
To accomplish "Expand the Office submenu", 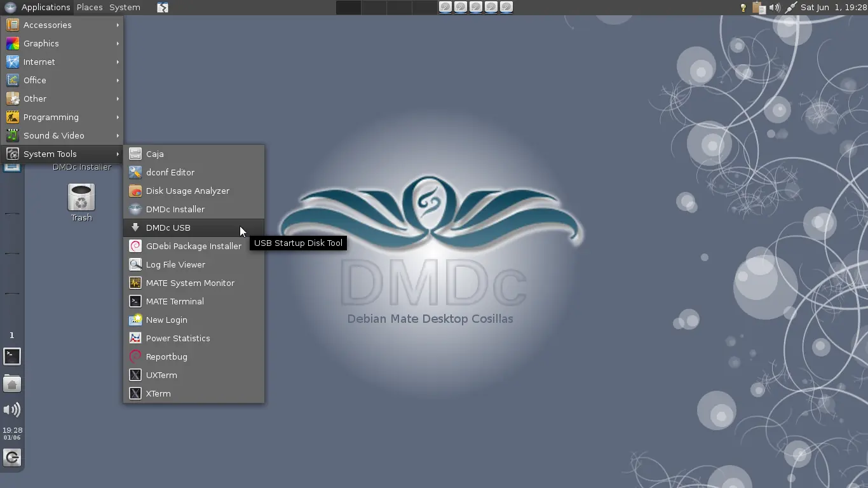I will (x=62, y=80).
